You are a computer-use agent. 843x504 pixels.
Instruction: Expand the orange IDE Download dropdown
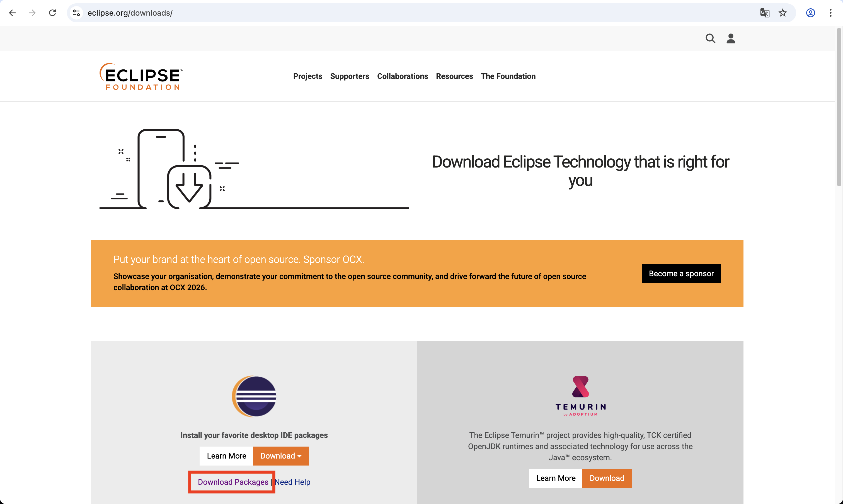tap(280, 456)
